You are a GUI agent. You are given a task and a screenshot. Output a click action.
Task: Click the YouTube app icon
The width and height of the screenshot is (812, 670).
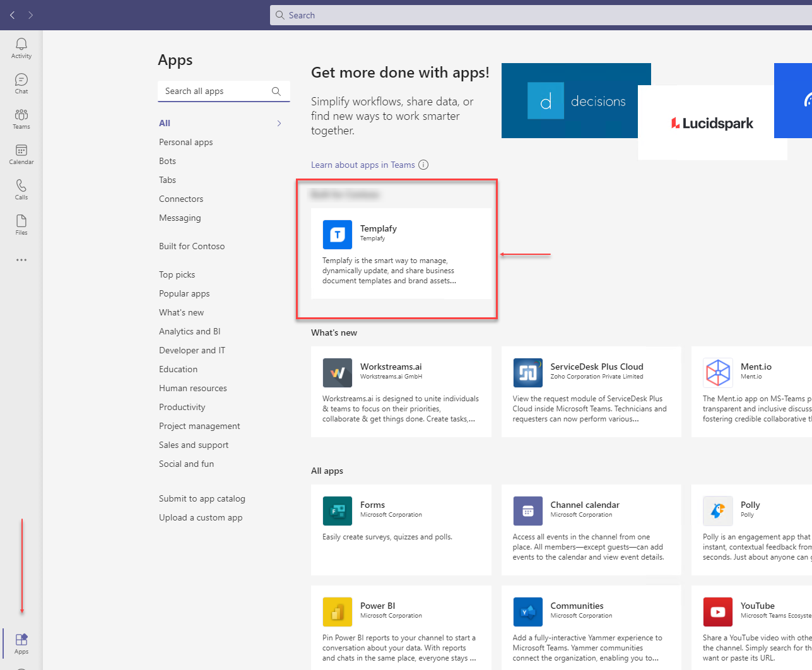coord(718,612)
